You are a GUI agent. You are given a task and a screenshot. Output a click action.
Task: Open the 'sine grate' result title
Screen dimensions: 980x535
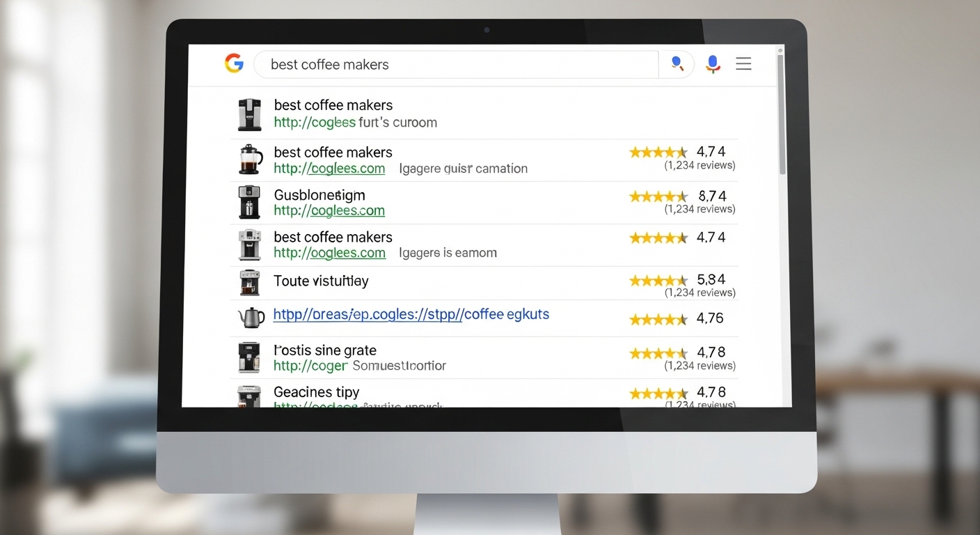tap(325, 350)
